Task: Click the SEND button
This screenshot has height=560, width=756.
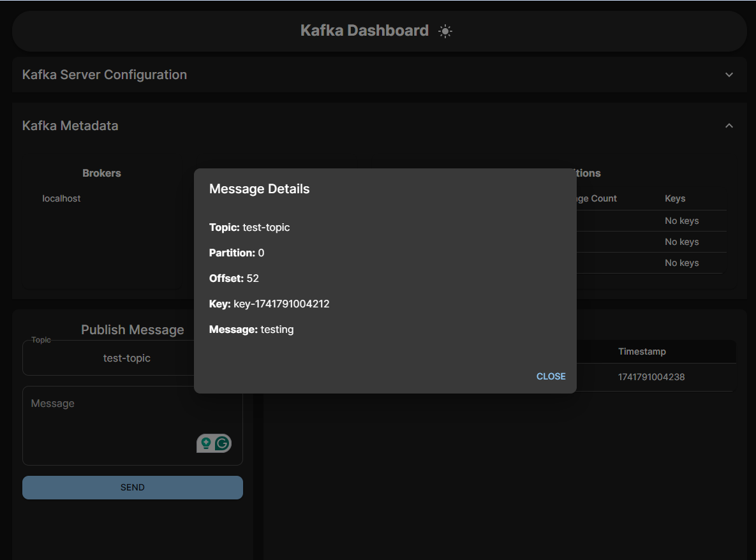Action: tap(133, 487)
